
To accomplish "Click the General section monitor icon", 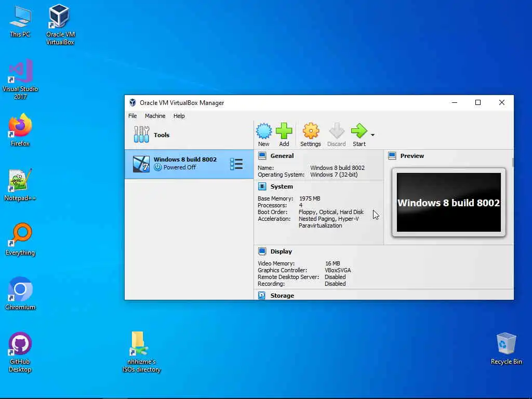I will pyautogui.click(x=262, y=156).
